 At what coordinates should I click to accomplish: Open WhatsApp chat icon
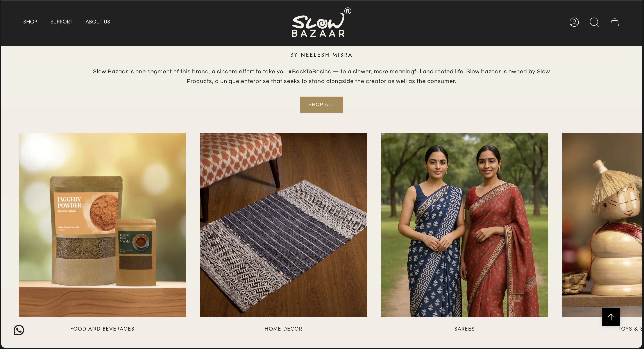(19, 330)
